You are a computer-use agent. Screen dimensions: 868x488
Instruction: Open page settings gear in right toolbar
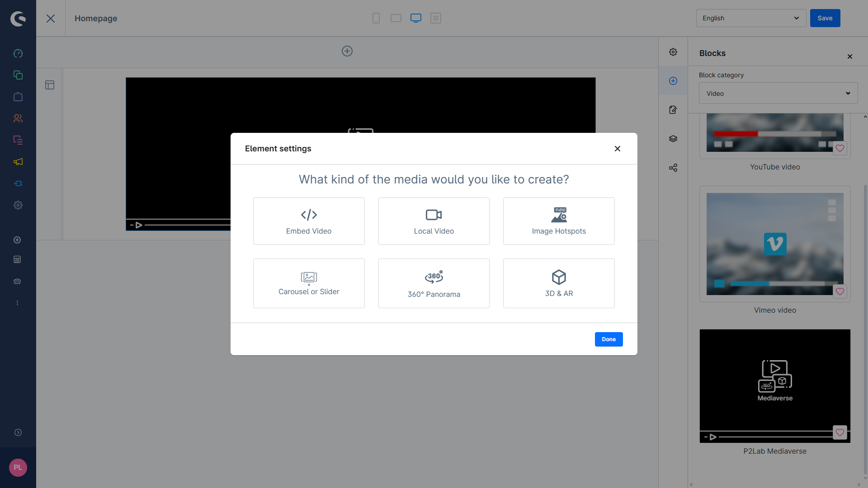(673, 52)
